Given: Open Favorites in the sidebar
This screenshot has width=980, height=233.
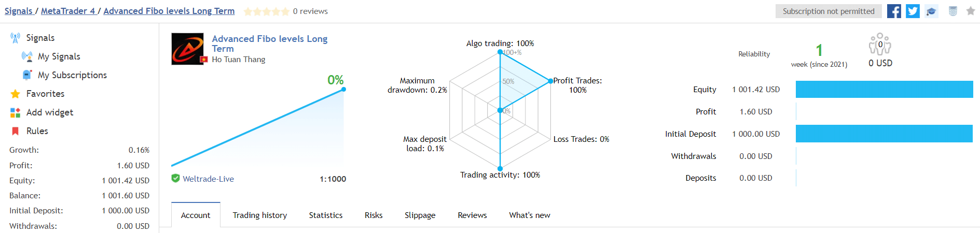Looking at the screenshot, I should [45, 94].
